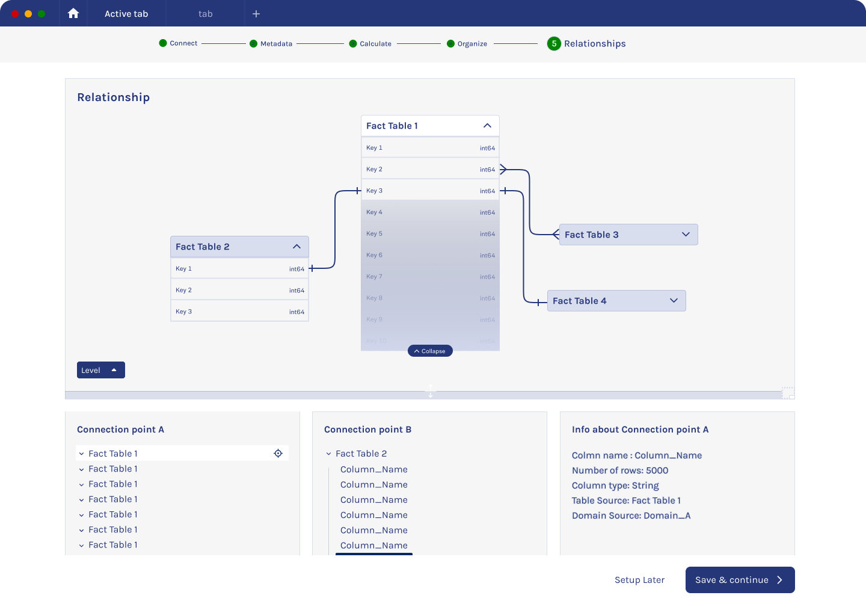866x616 pixels.
Task: Click the Setup Later link
Action: [x=639, y=580]
